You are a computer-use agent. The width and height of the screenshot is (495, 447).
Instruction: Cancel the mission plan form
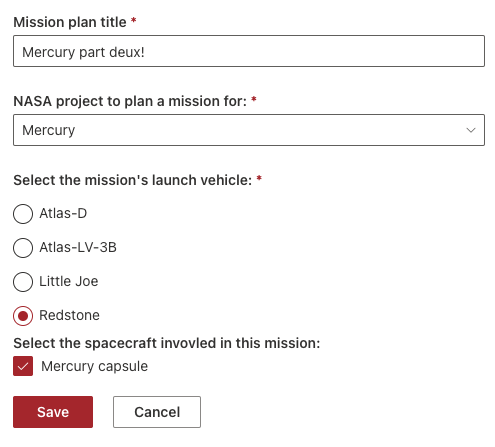point(157,412)
